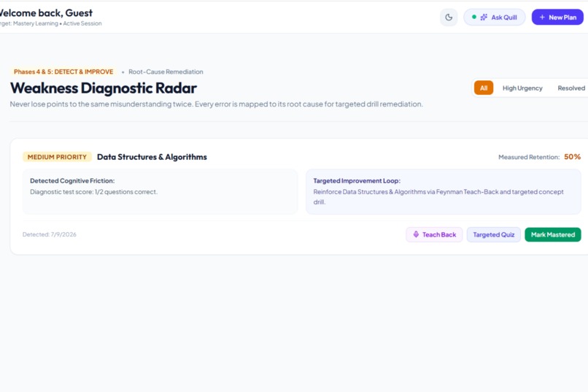Click the Diagnostic test score text
588x392 pixels.
(94, 192)
